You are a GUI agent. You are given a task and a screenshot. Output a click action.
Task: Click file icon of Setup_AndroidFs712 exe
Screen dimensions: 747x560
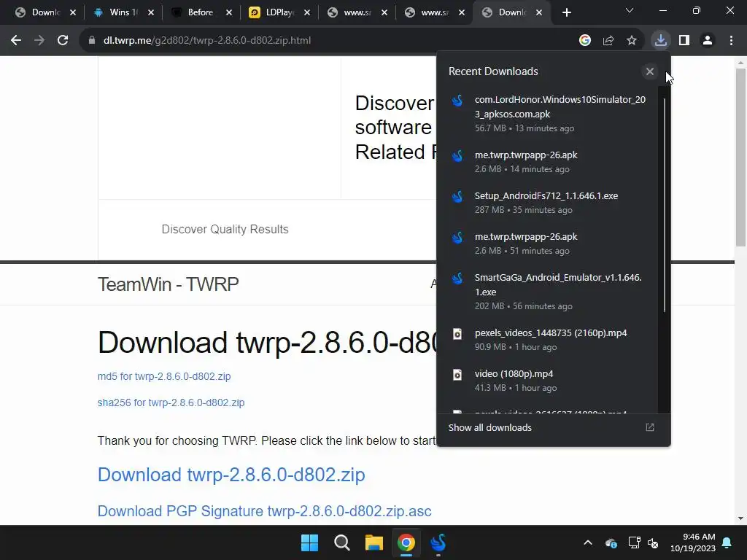(x=457, y=197)
